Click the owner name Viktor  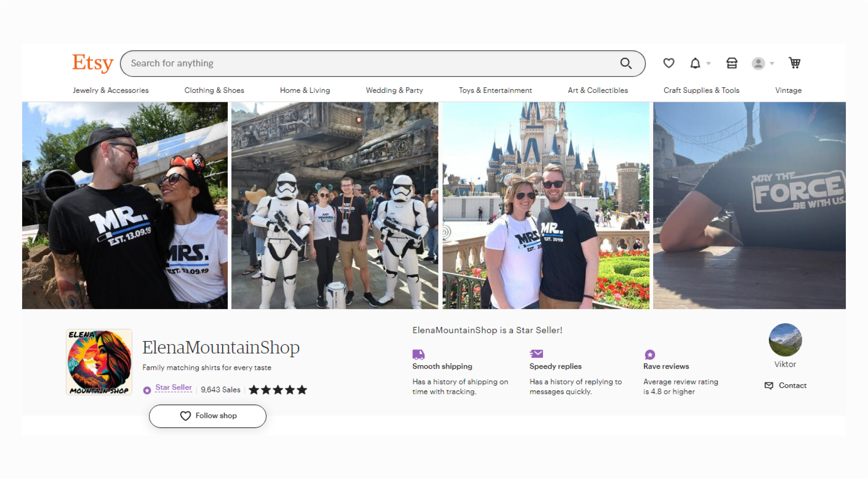click(785, 364)
